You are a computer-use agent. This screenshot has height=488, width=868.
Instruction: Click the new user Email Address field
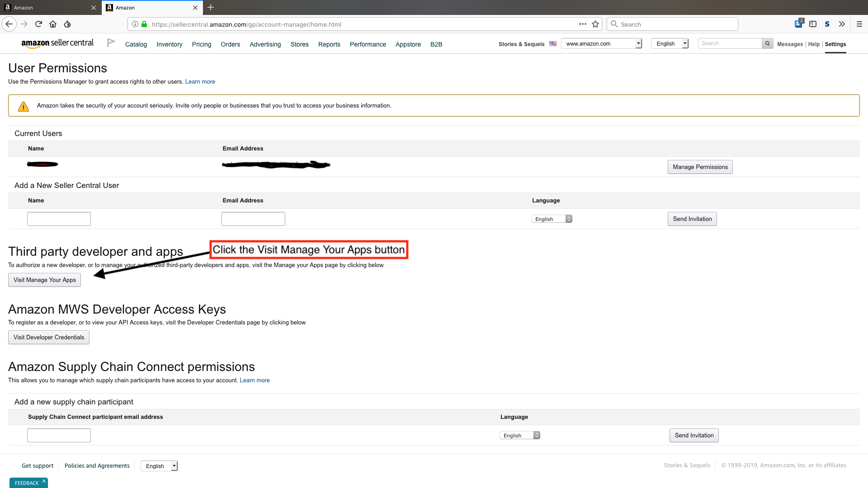pos(253,219)
